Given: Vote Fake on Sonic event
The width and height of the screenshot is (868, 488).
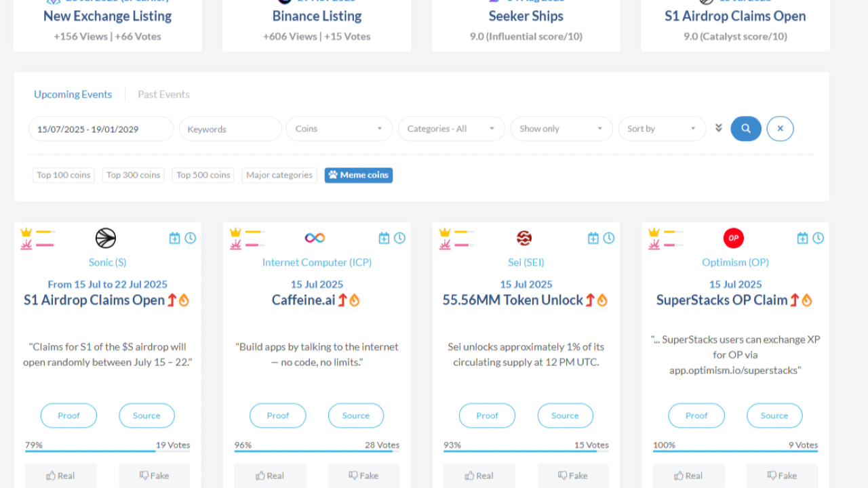Looking at the screenshot, I should click(x=155, y=476).
